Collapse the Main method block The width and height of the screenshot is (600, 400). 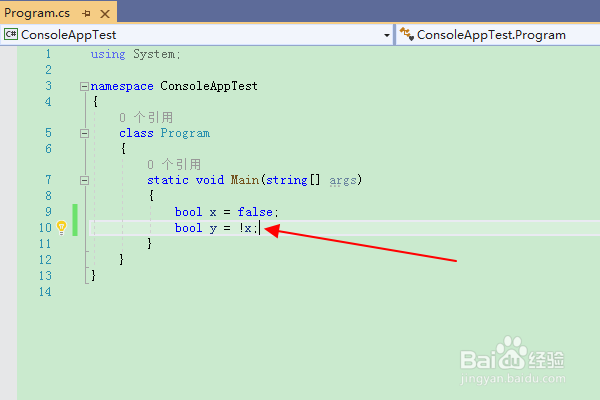(84, 180)
